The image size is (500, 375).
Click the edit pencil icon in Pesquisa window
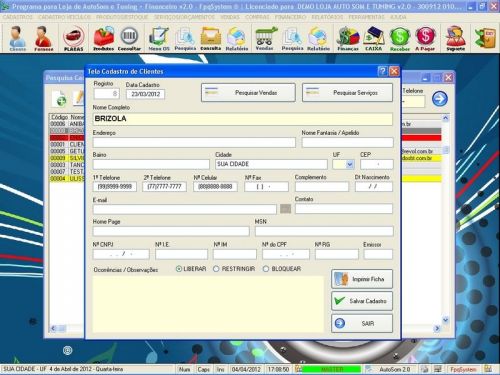pyautogui.click(x=79, y=98)
